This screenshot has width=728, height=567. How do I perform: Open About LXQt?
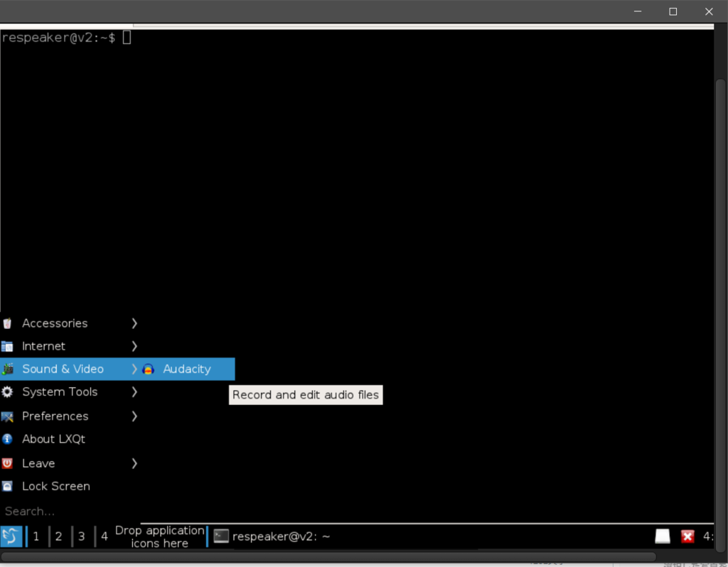pyautogui.click(x=70, y=439)
